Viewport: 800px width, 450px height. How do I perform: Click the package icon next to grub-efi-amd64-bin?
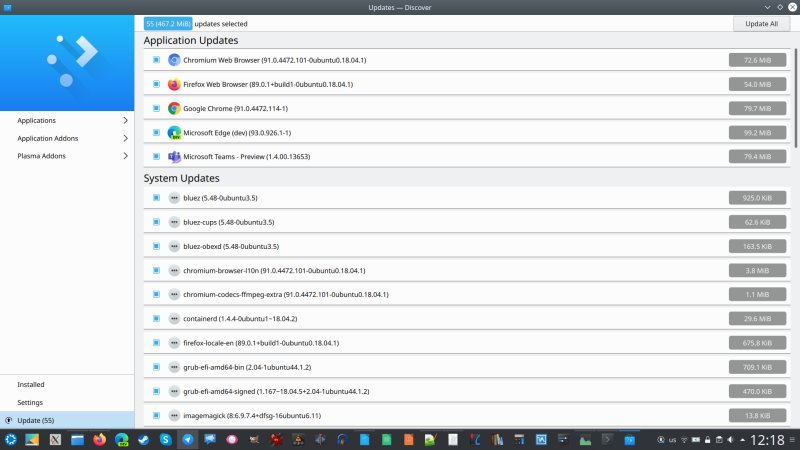tap(174, 367)
